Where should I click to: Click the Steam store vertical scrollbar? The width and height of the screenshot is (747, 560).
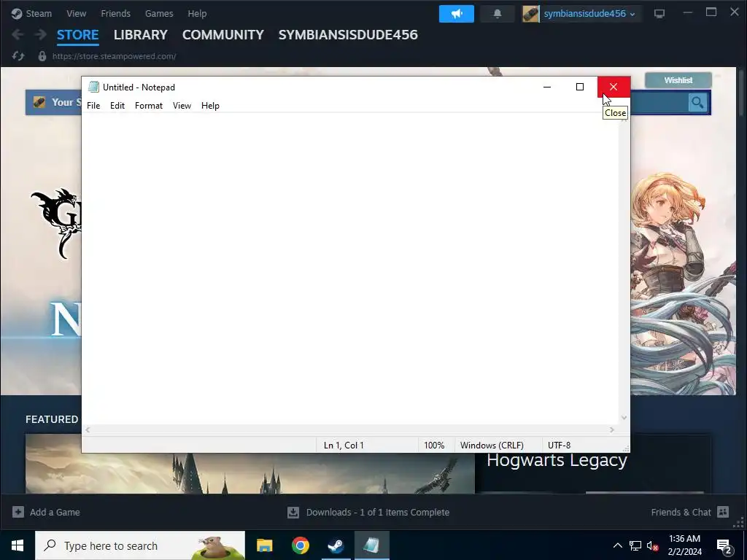741,93
